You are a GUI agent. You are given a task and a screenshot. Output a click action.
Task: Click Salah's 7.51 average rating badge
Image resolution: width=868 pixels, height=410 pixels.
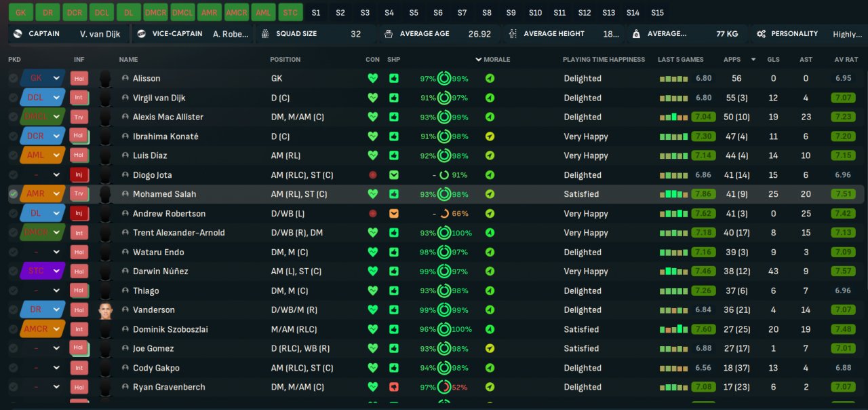tap(844, 194)
